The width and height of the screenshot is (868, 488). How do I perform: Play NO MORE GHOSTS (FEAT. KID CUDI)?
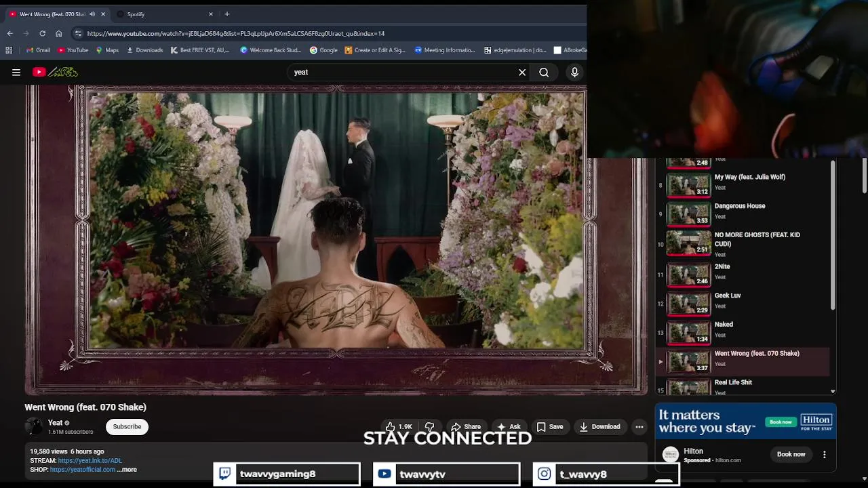coord(743,244)
